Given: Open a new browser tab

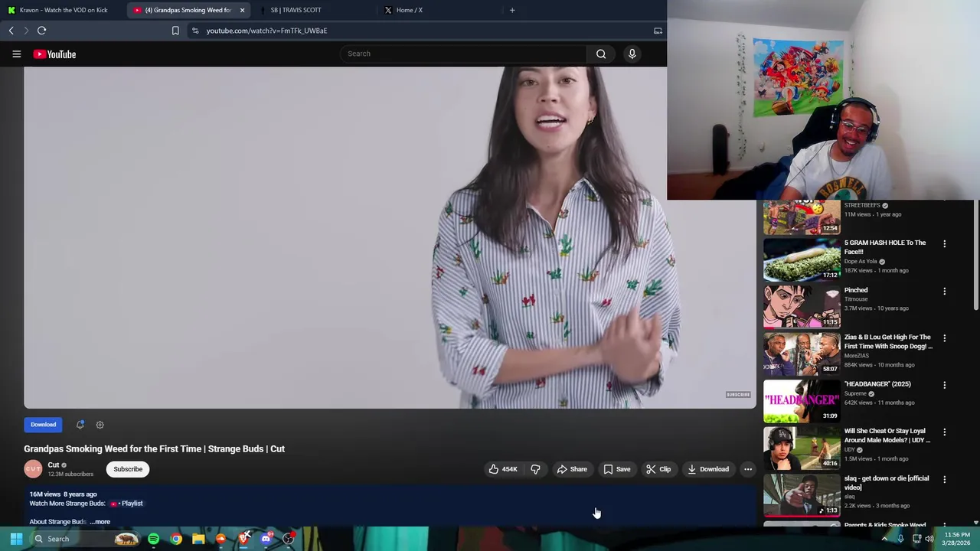Looking at the screenshot, I should coord(512,10).
